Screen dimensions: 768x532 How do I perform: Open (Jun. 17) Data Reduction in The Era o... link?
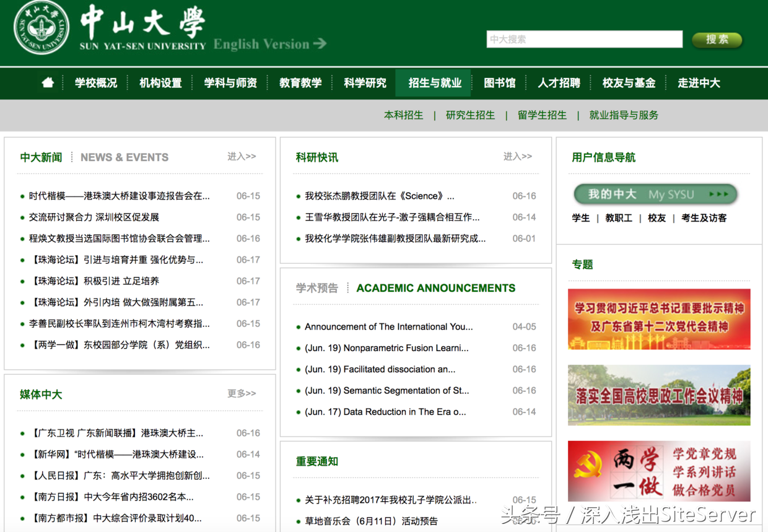pos(385,412)
